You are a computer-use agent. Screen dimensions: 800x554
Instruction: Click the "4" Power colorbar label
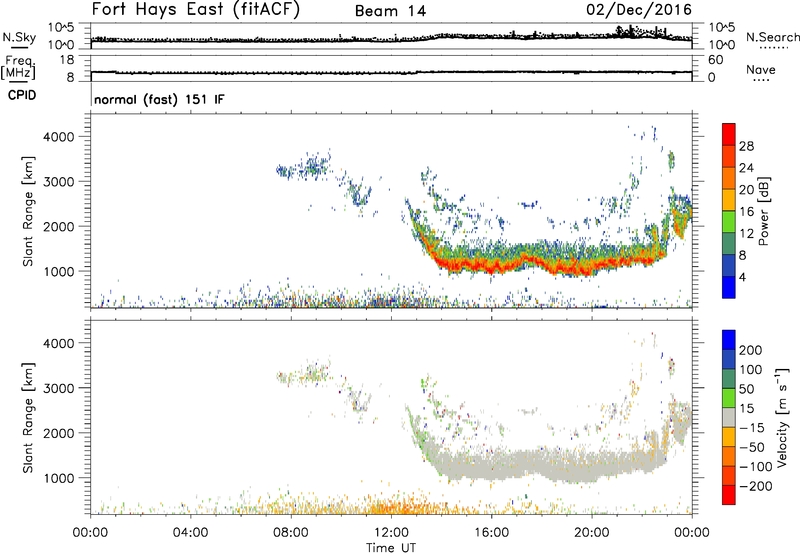(x=742, y=277)
